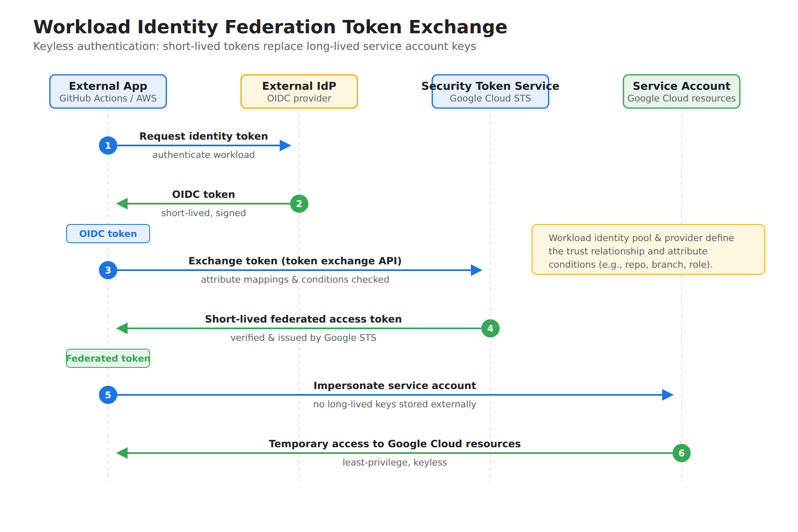Viewport: 798px width, 532px height.
Task: Click the "Impersonate service account" label
Action: click(395, 386)
